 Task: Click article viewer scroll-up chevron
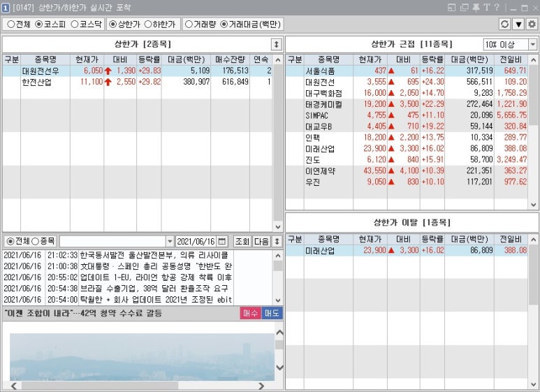coord(279,333)
